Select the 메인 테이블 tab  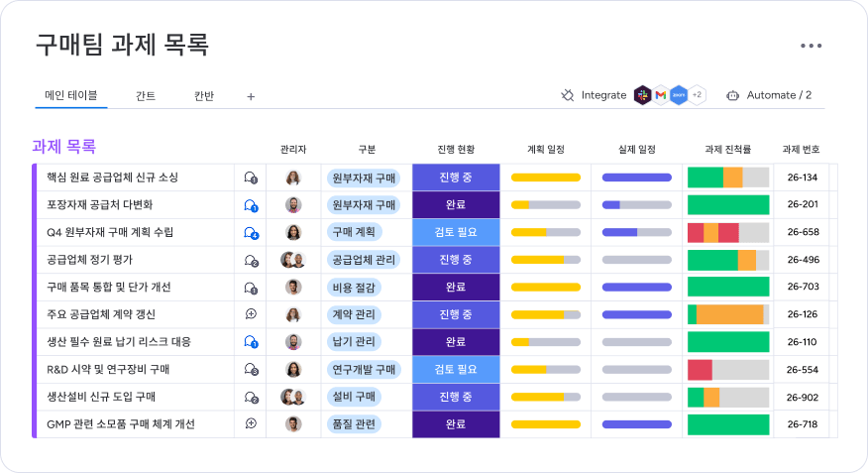coord(71,95)
